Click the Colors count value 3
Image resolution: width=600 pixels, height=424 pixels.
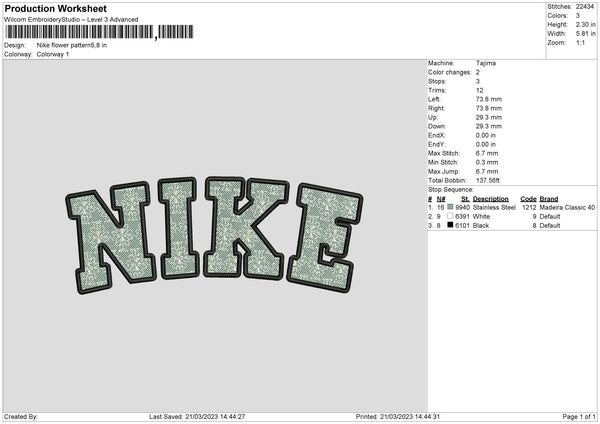click(577, 16)
